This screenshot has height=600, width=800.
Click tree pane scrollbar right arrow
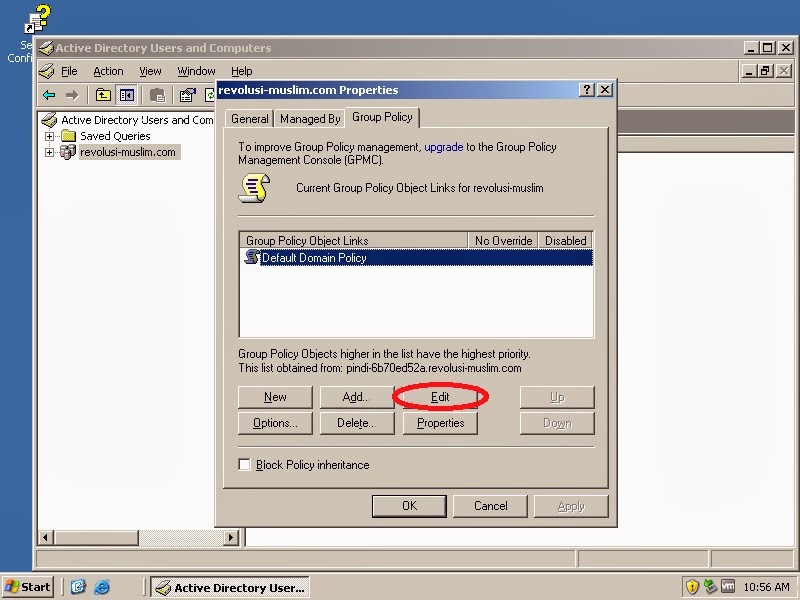(x=231, y=537)
